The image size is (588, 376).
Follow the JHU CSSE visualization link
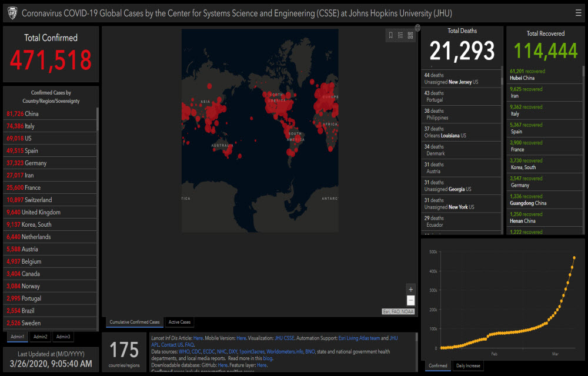pos(284,338)
